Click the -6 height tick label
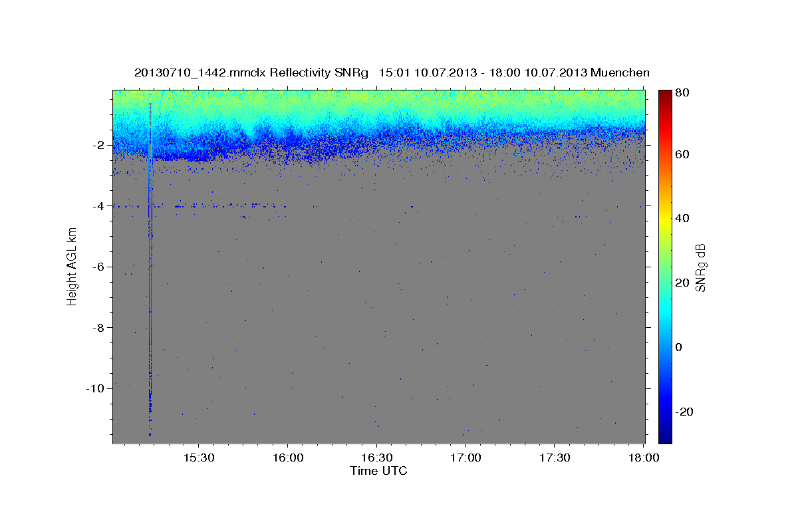Screen dimensions: 798x532 [99, 267]
